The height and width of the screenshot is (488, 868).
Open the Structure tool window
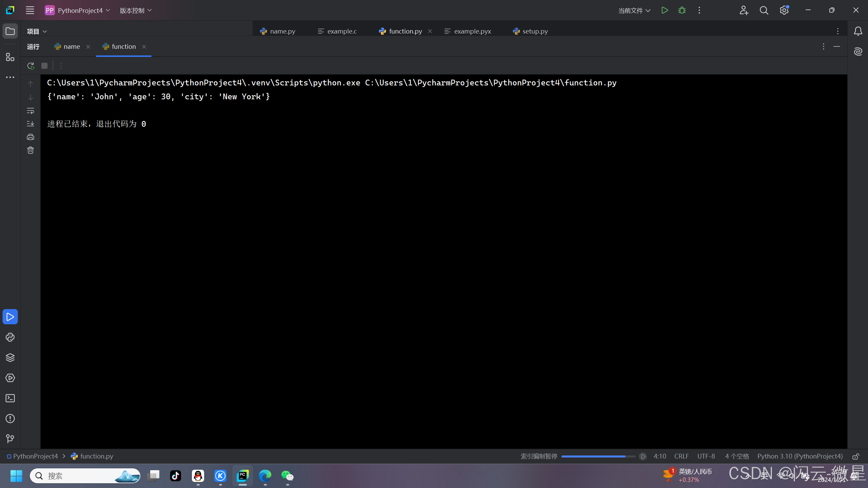[x=10, y=57]
